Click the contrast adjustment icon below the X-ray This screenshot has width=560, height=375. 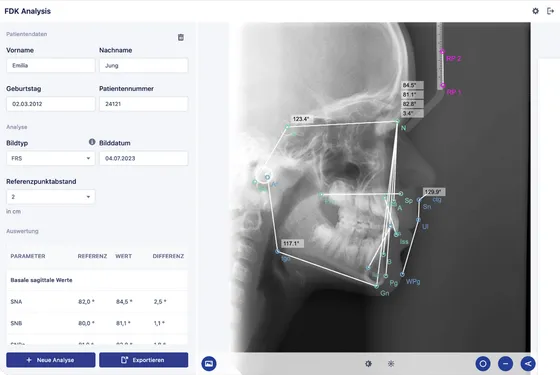[368, 364]
